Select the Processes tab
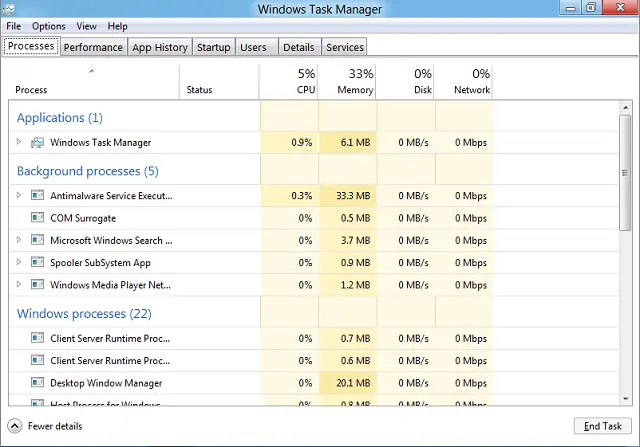Screen dimensions: 640x447 31,46
